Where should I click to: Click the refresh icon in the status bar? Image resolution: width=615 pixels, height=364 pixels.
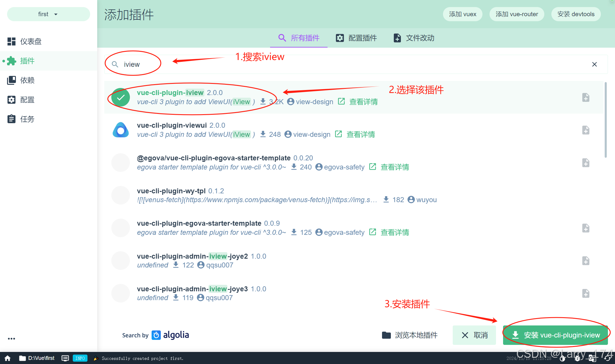tap(607, 359)
